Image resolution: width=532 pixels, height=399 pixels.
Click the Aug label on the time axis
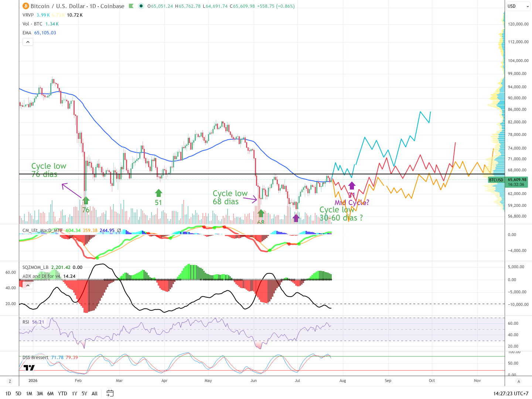coord(343,381)
